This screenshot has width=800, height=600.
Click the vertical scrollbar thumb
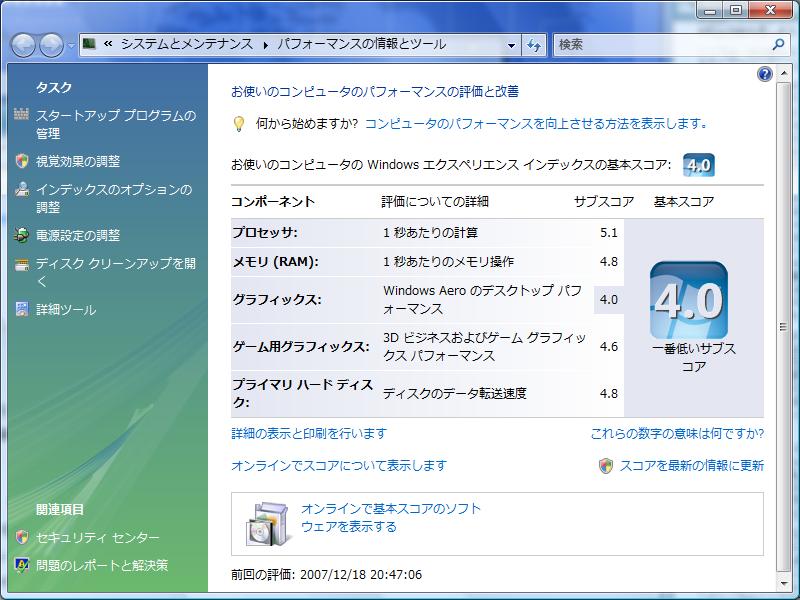(x=783, y=327)
